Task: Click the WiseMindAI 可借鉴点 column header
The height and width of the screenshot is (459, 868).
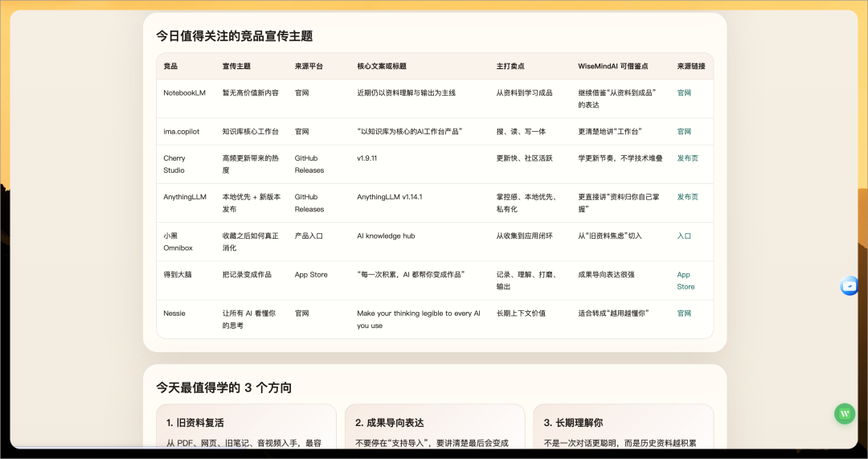Action: 612,66
